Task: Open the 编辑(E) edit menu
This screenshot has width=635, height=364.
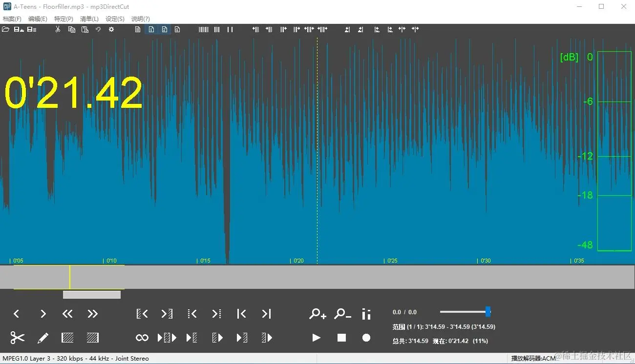Action: coord(38,19)
